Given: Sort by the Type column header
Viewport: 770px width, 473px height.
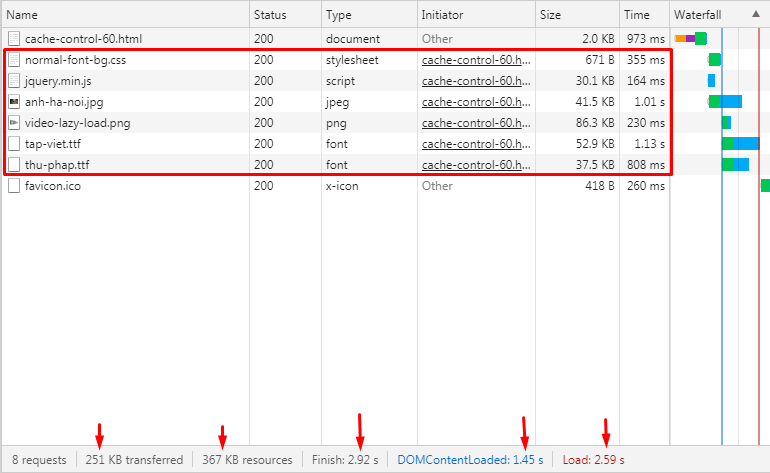Looking at the screenshot, I should pyautogui.click(x=339, y=15).
